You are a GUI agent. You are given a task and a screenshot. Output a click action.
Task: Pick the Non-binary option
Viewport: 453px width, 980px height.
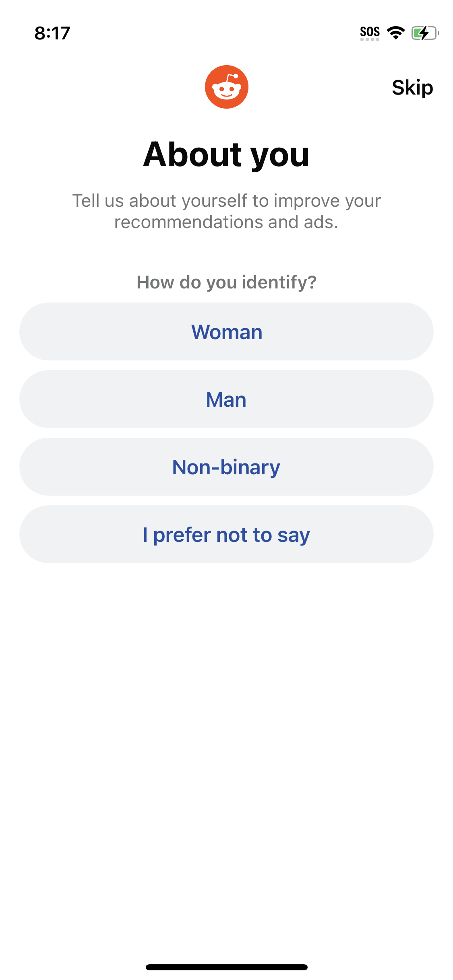point(226,467)
